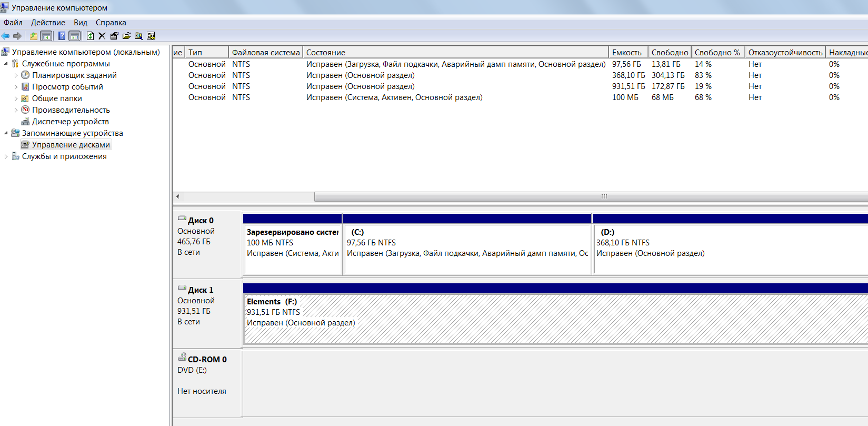Viewport: 868px width, 426px height.
Task: Go back with the blue Back arrow
Action: [x=5, y=36]
